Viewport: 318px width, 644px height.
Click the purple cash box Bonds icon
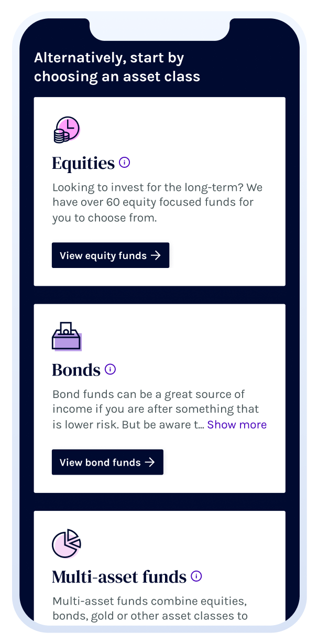(x=67, y=336)
